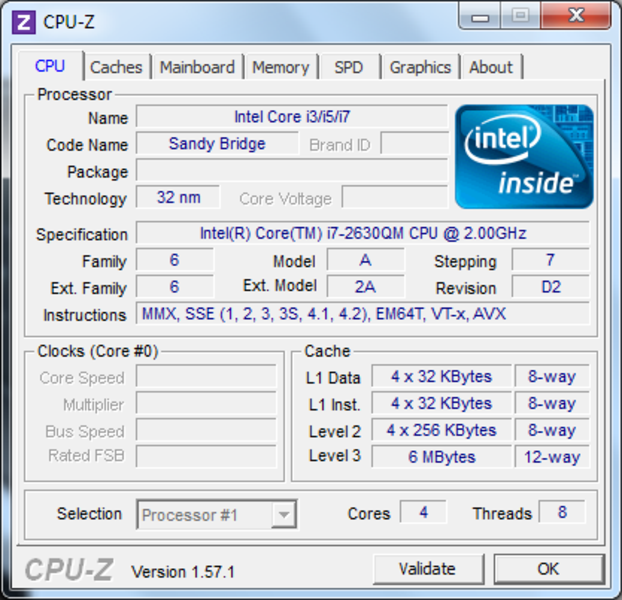The width and height of the screenshot is (622, 600).
Task: Click the Level 3 6 MBytes value
Action: [442, 456]
